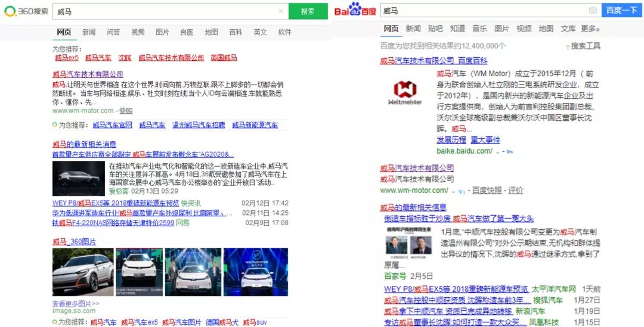Switch to 360 新闻 tab
The height and width of the screenshot is (327, 644).
click(x=89, y=32)
